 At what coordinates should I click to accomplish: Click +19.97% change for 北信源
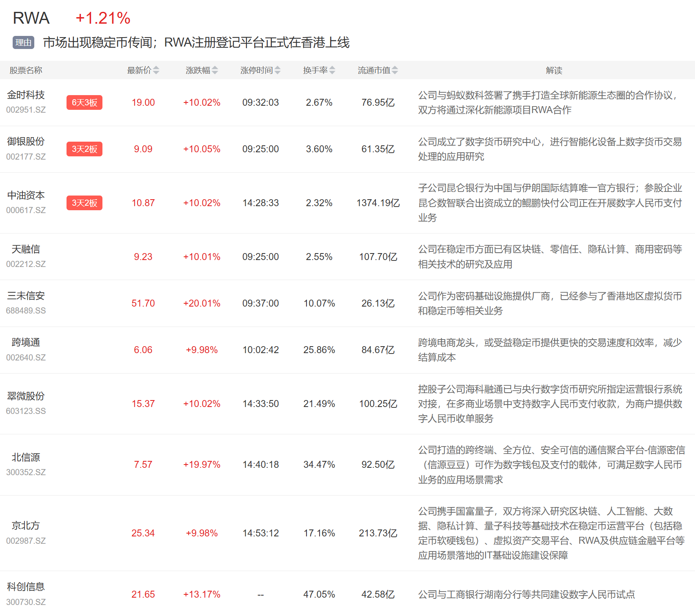pos(202,465)
